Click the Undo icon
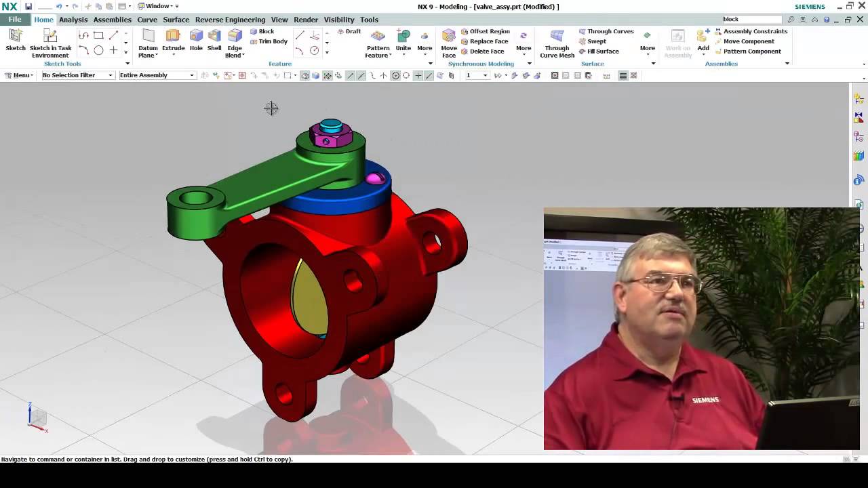 (x=59, y=6)
